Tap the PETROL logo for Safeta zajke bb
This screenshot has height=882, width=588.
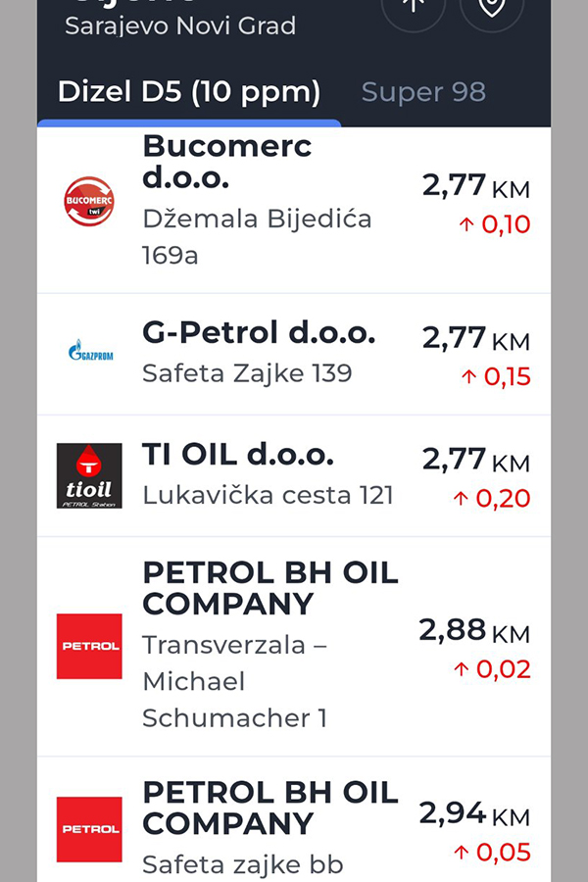[89, 829]
